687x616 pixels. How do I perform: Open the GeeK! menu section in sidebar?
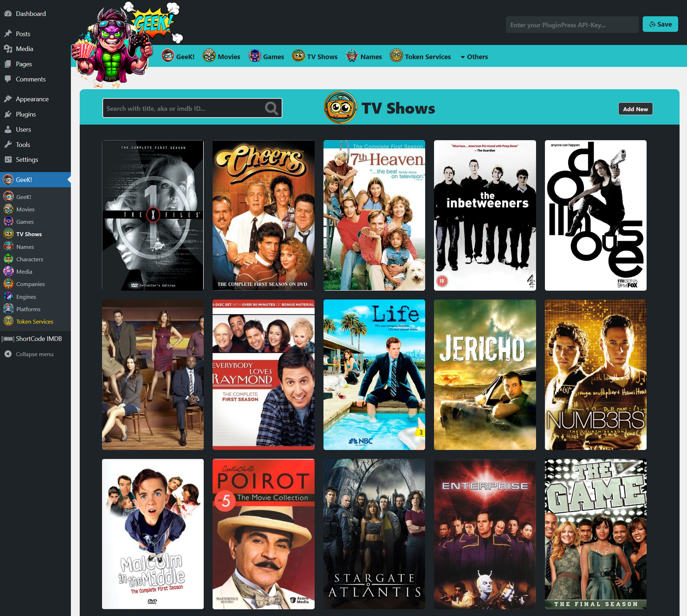(35, 180)
